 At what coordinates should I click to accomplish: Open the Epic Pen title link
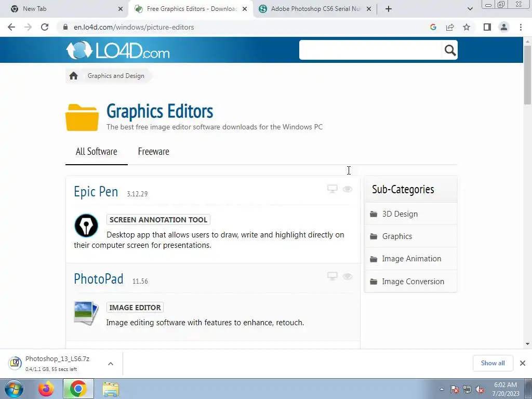pos(96,192)
